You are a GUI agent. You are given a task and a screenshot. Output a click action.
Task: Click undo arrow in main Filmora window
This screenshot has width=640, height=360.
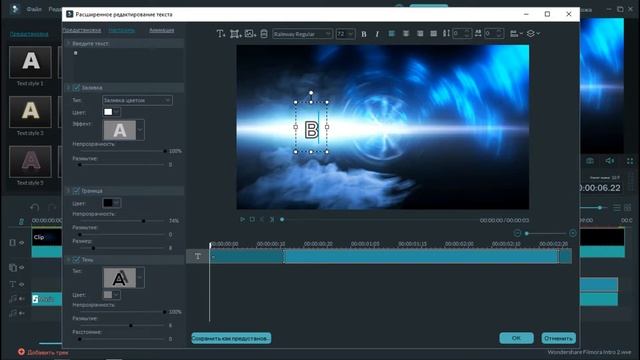35,208
